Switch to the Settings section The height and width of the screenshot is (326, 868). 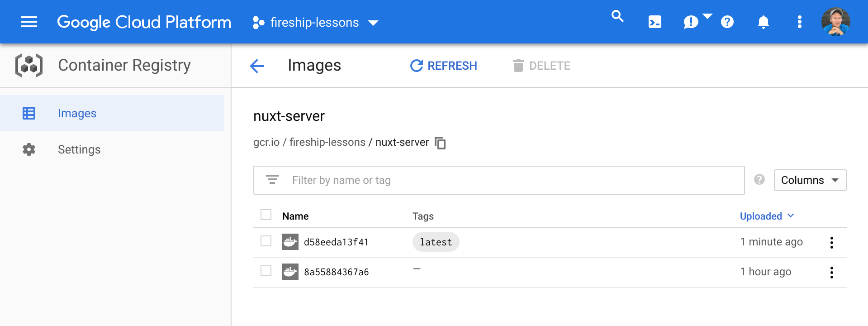(79, 149)
